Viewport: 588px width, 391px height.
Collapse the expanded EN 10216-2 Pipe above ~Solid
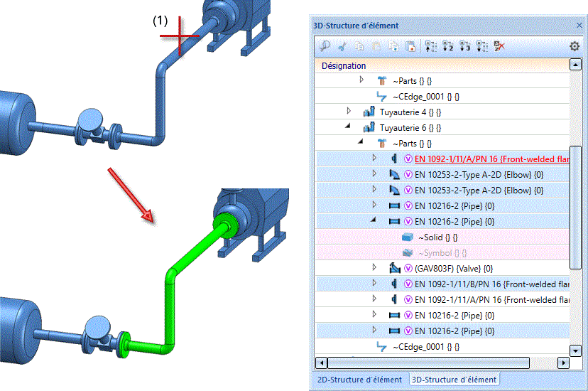pos(374,220)
